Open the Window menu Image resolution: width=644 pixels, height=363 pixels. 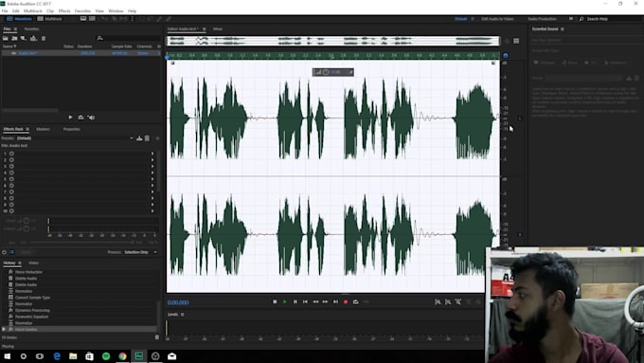tap(116, 11)
